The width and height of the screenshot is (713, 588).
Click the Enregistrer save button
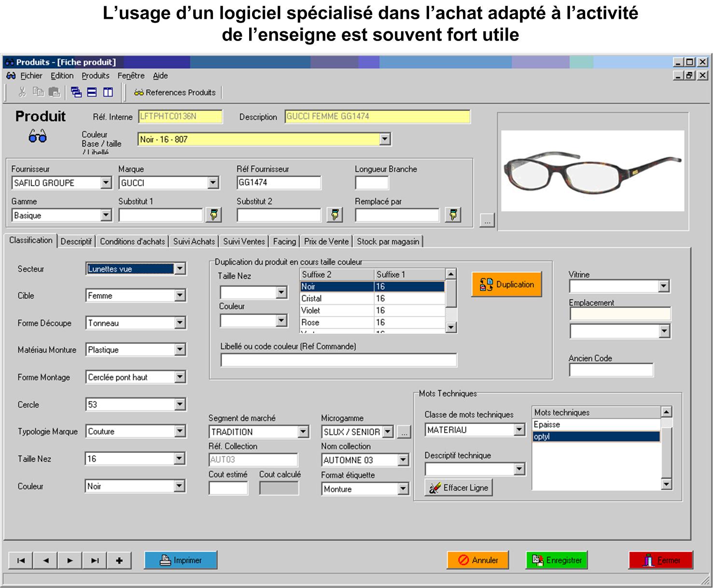pos(557,560)
